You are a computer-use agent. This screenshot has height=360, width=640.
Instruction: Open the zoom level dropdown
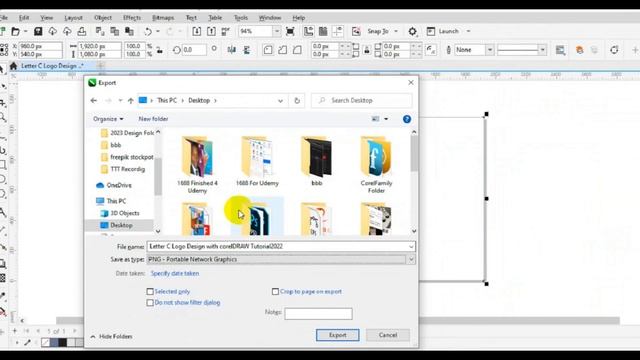(x=277, y=31)
